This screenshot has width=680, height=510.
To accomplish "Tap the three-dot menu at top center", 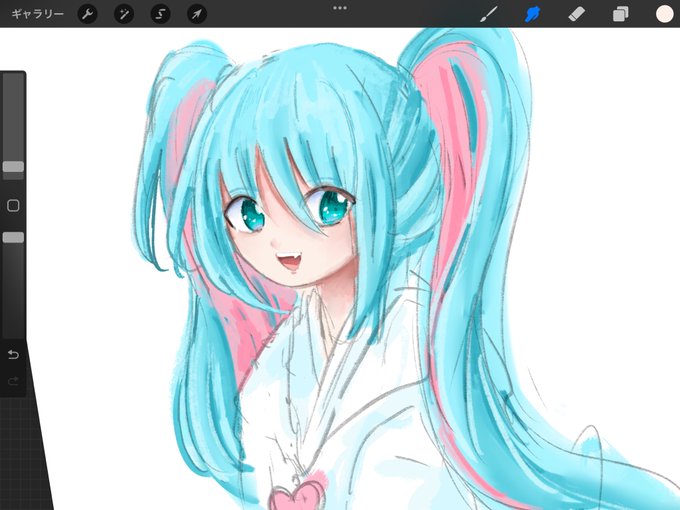I will (340, 8).
